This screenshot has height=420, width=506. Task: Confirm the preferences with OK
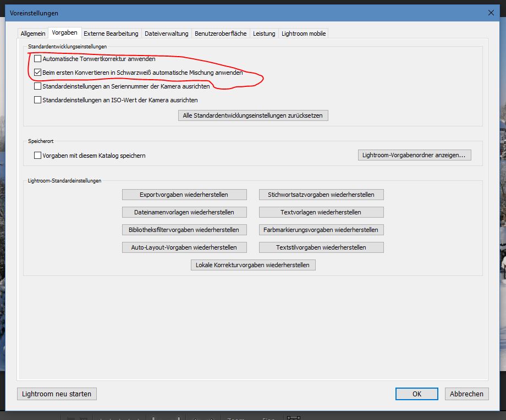(416, 394)
